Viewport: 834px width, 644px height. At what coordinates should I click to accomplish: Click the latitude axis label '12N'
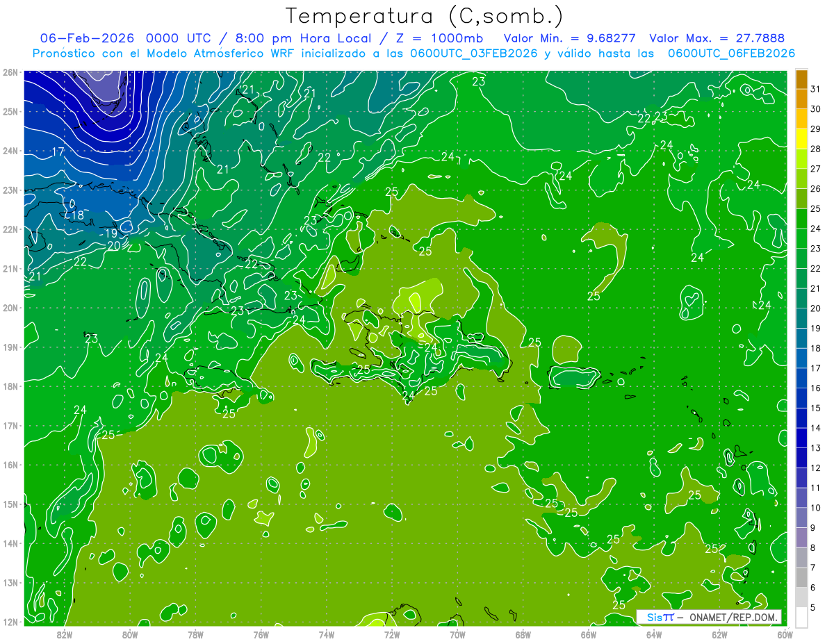[x=10, y=622]
